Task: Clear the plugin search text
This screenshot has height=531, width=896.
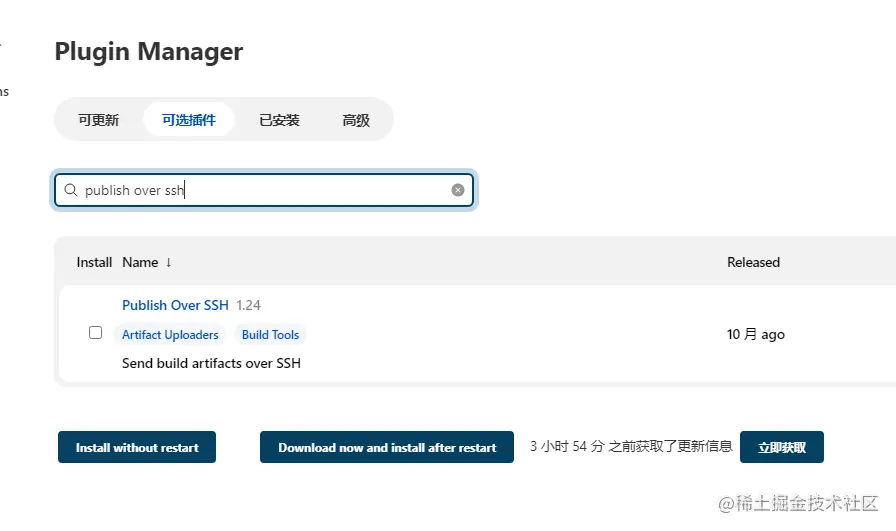Action: 458,190
